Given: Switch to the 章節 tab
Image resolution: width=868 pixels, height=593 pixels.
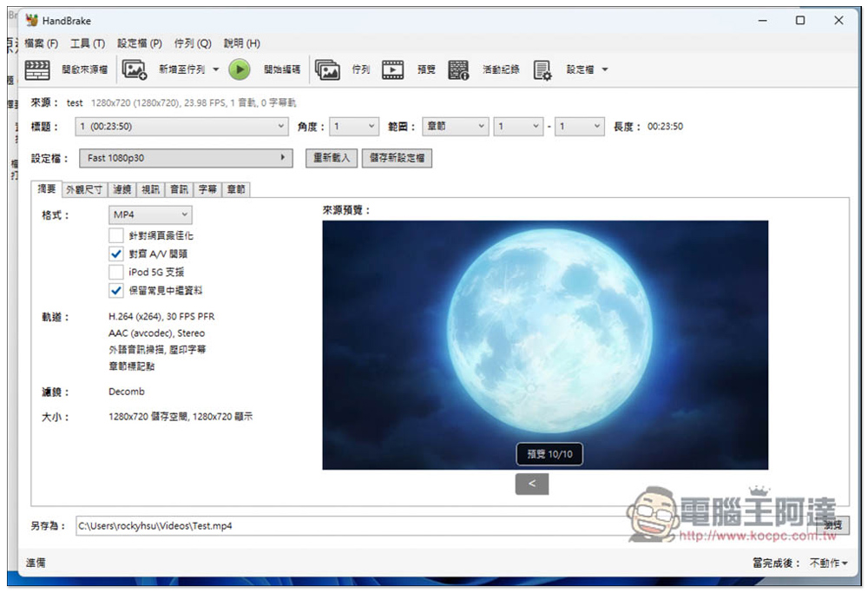Looking at the screenshot, I should tap(236, 189).
